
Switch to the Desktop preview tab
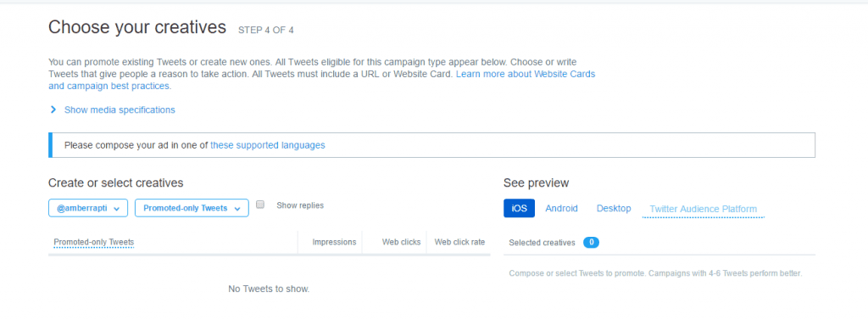coord(614,209)
